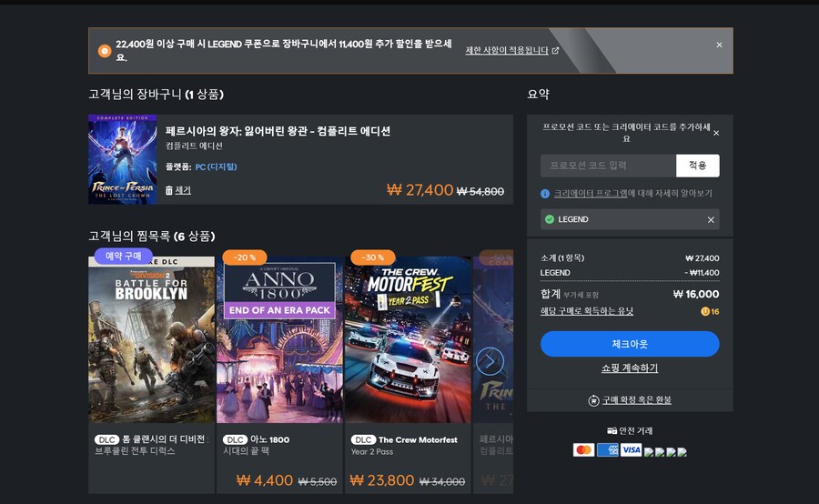This screenshot has height=504, width=819.
Task: Advance wishlist carousel with next arrow
Action: tap(490, 361)
